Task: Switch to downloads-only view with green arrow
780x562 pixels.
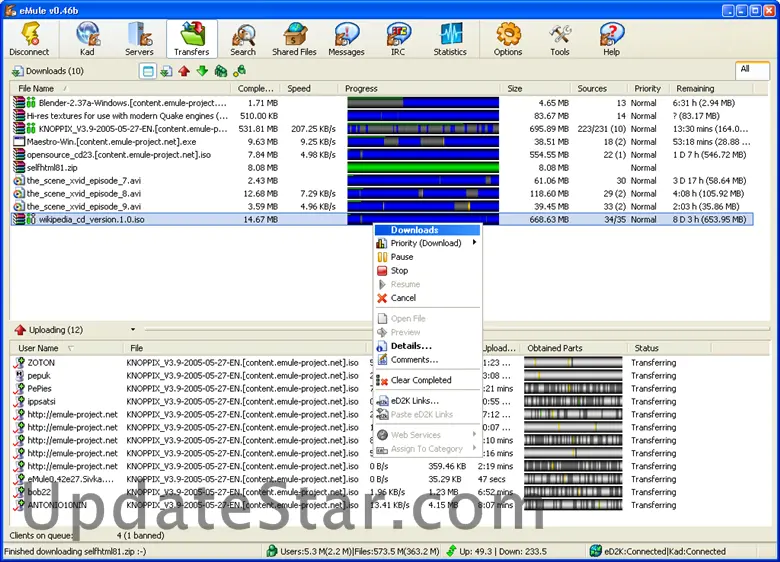Action: coord(202,71)
